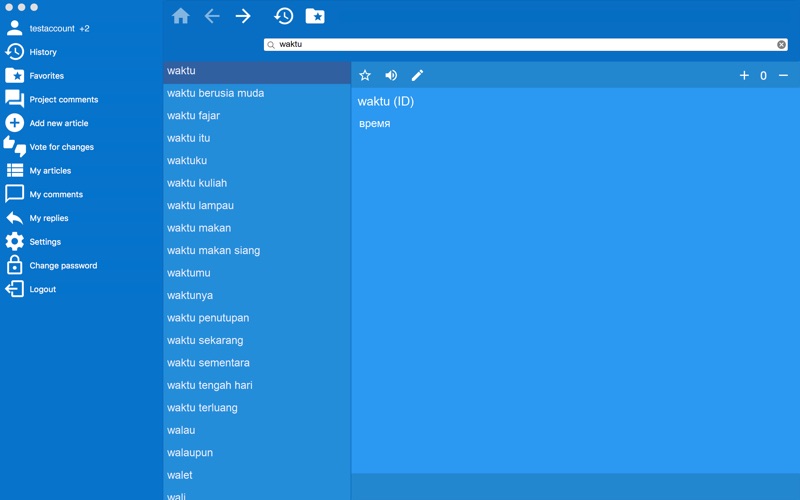Select 'walau' in the word list

coord(257,430)
